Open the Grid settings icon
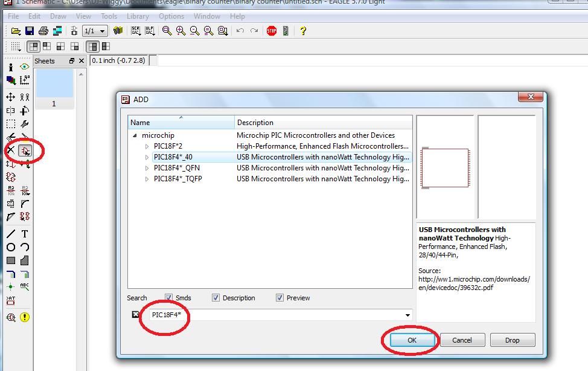This screenshot has width=588, height=371. click(x=15, y=47)
